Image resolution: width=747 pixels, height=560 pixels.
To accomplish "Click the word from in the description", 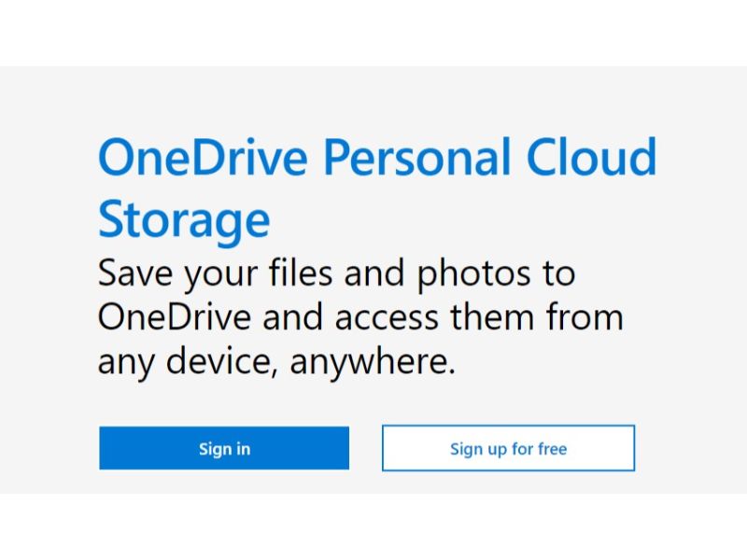I will tap(585, 317).
